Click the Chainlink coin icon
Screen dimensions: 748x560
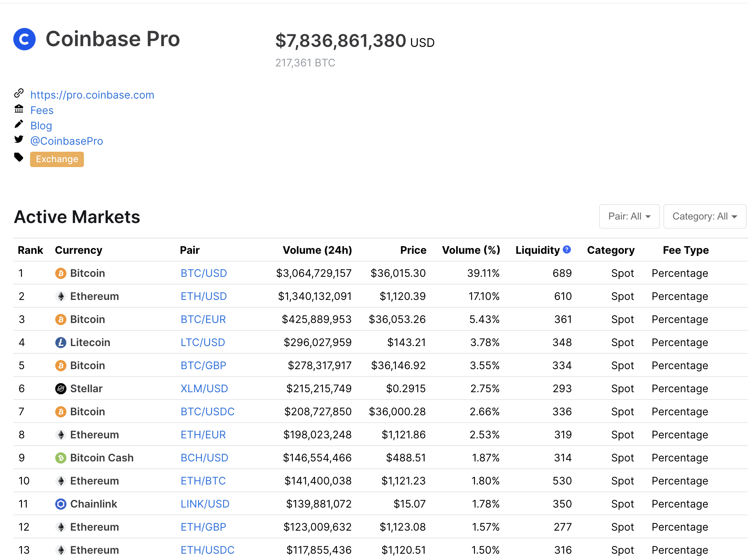coord(61,504)
